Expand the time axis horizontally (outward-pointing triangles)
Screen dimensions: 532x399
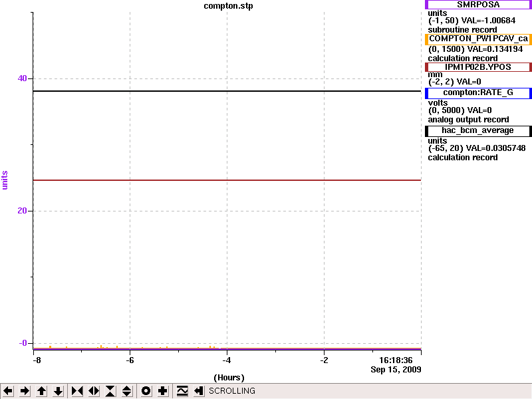(x=94, y=391)
